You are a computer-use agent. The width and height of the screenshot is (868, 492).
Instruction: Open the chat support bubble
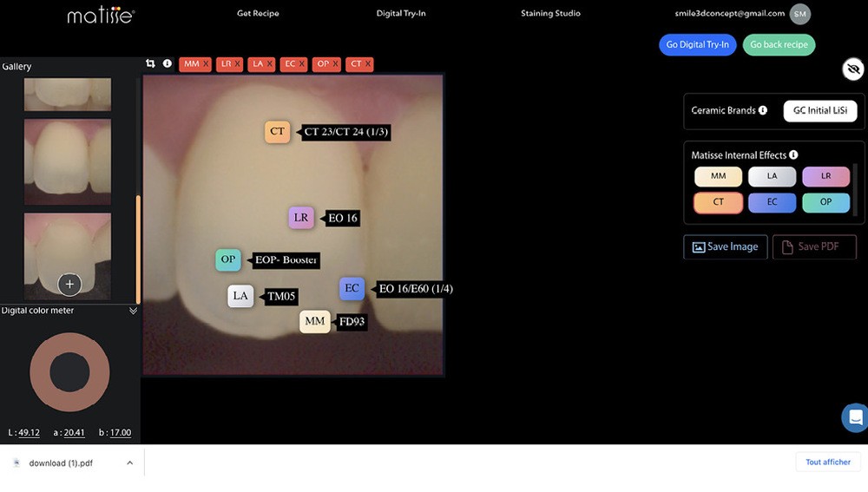856,417
